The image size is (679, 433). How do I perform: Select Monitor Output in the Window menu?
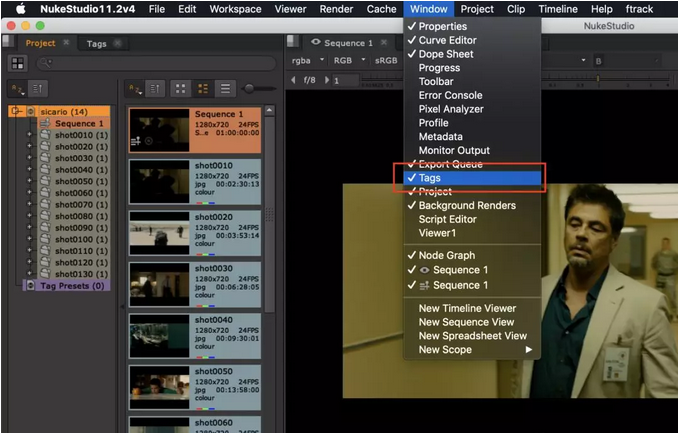pyautogui.click(x=472, y=150)
